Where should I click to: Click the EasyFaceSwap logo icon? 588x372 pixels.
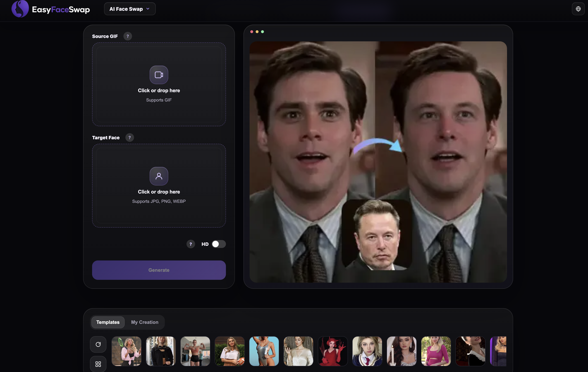[x=20, y=9]
